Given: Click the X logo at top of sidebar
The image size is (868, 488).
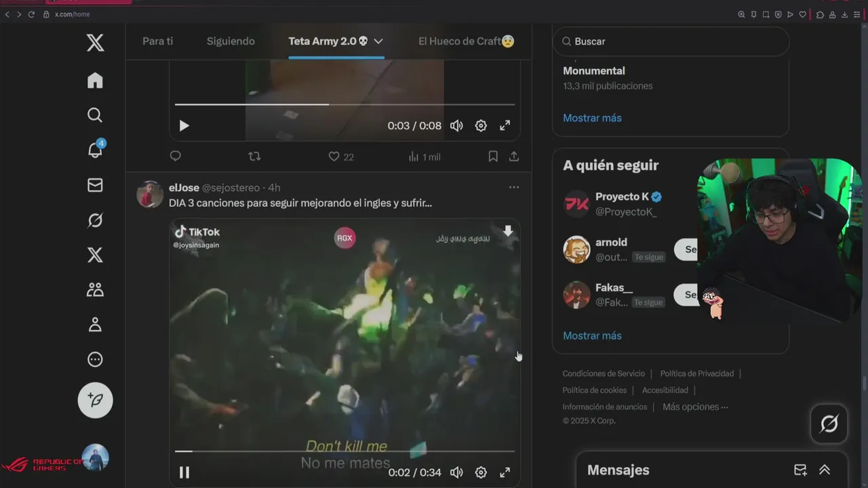Looking at the screenshot, I should [x=95, y=43].
